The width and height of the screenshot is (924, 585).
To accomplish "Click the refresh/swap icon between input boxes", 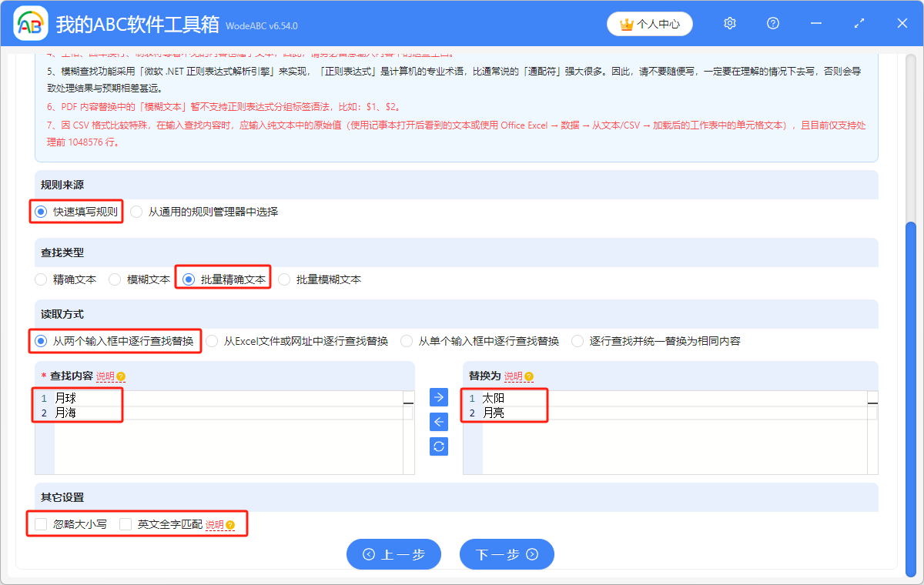I will [x=438, y=446].
